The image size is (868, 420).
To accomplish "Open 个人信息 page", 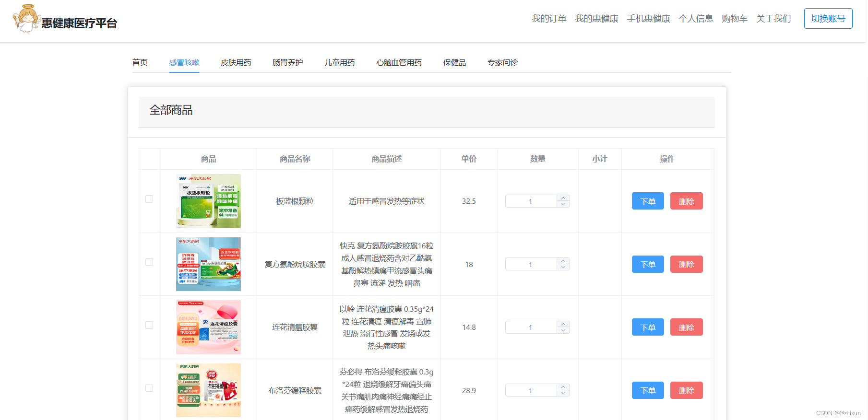I will pos(696,19).
